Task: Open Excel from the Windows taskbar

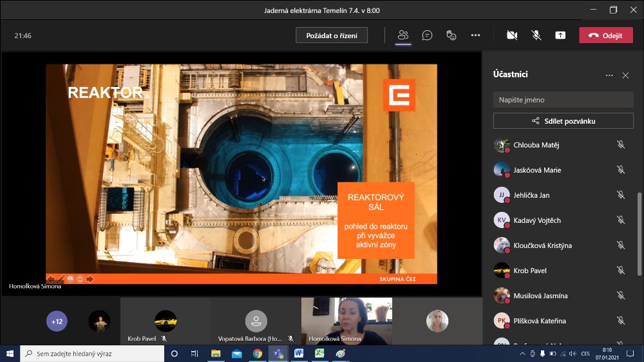Action: (319, 354)
